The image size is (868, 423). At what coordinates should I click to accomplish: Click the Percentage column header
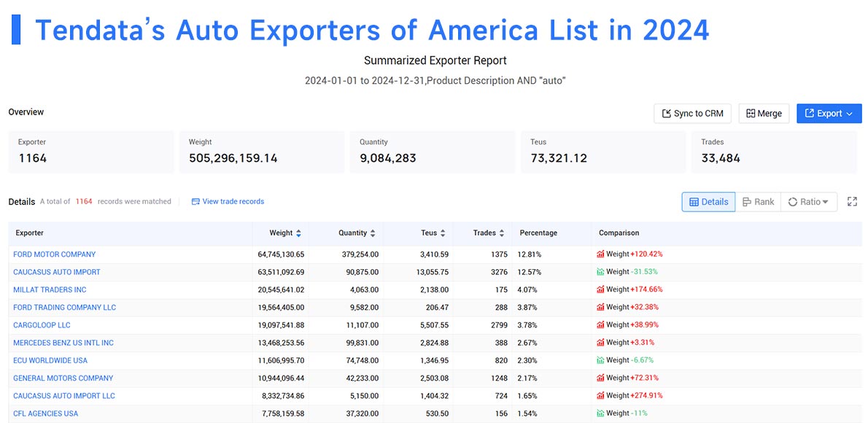538,233
